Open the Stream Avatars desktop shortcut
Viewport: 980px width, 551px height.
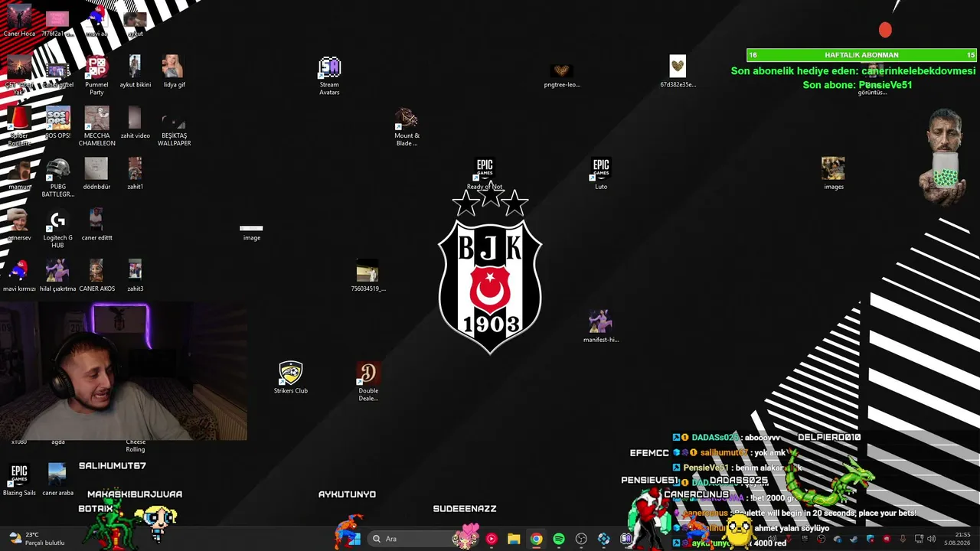(329, 76)
